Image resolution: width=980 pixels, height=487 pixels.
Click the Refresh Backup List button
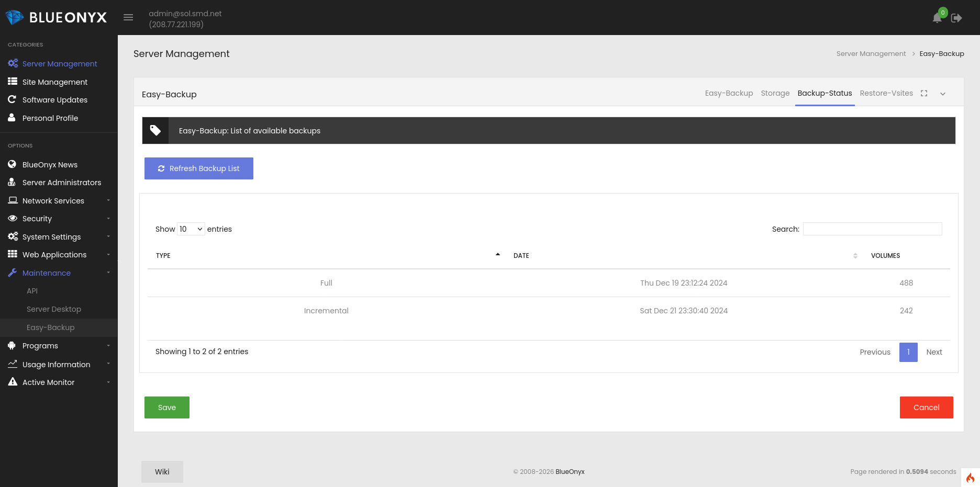[199, 168]
